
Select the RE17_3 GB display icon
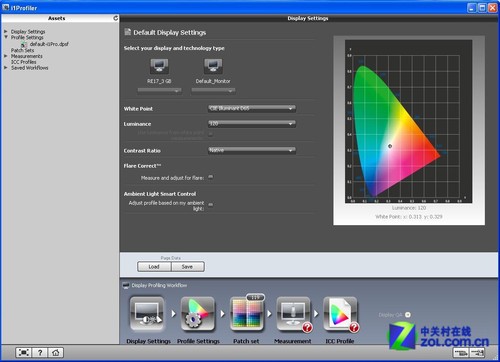tap(159, 66)
